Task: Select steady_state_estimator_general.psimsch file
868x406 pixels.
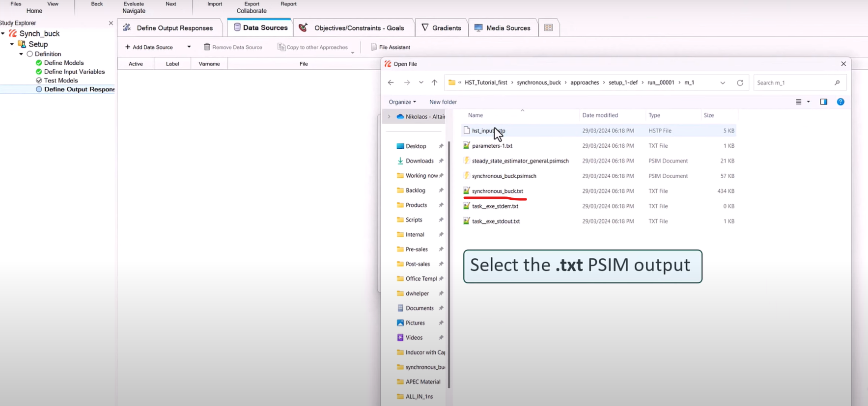Action: 599,161
